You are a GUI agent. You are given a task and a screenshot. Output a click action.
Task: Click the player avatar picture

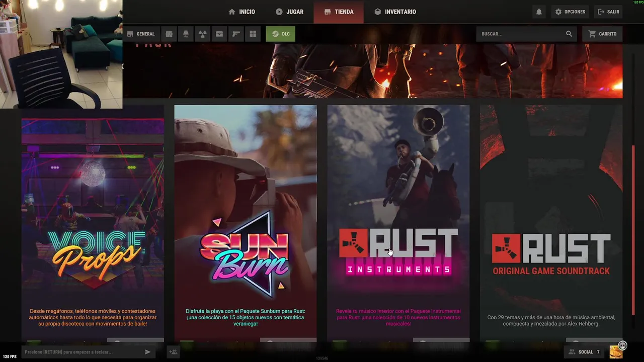pos(616,351)
